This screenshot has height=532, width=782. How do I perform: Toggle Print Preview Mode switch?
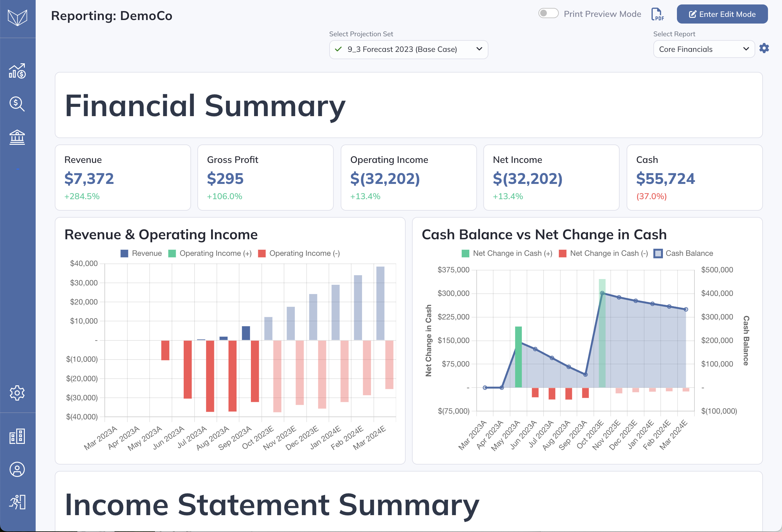pos(548,13)
